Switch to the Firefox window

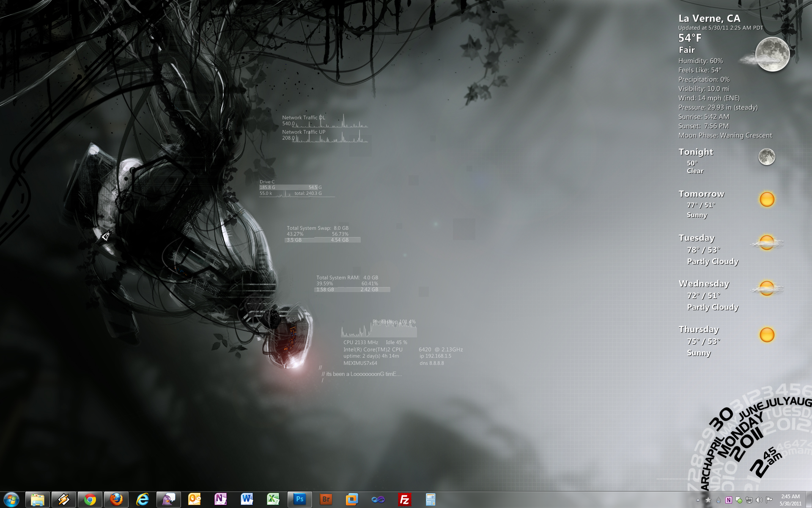click(116, 500)
